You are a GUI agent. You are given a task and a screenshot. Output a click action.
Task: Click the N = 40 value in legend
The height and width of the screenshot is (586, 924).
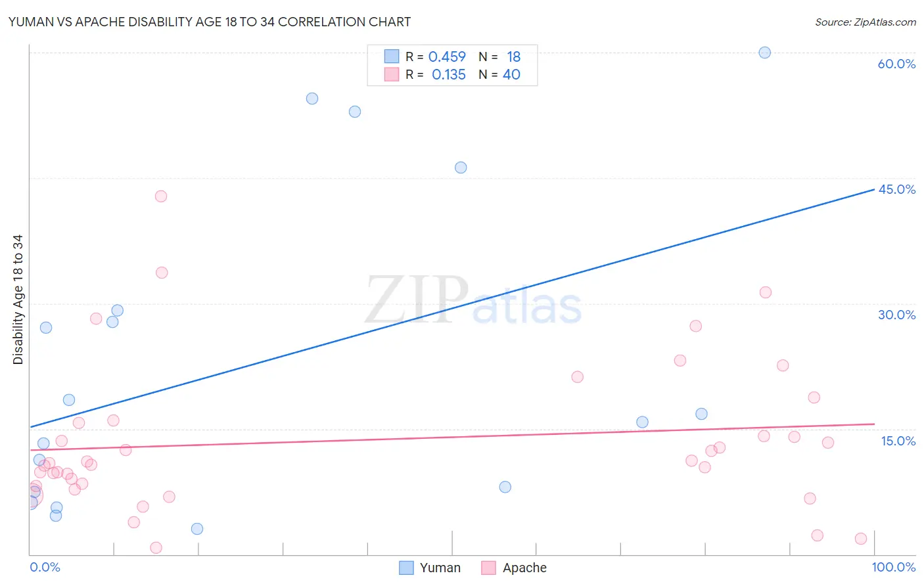pos(499,74)
